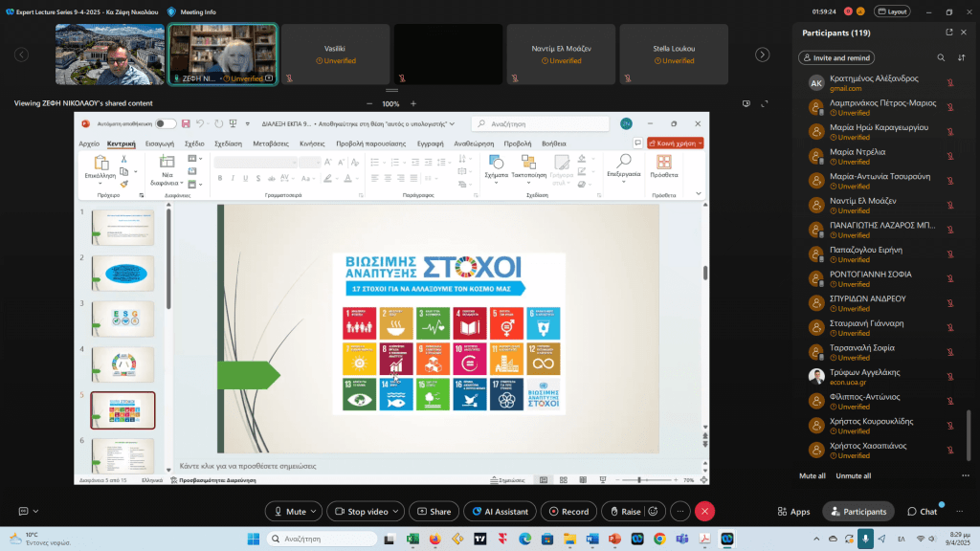Screen dimensions: 980x551
Task: Show next participant videos arrow
Action: point(762,55)
